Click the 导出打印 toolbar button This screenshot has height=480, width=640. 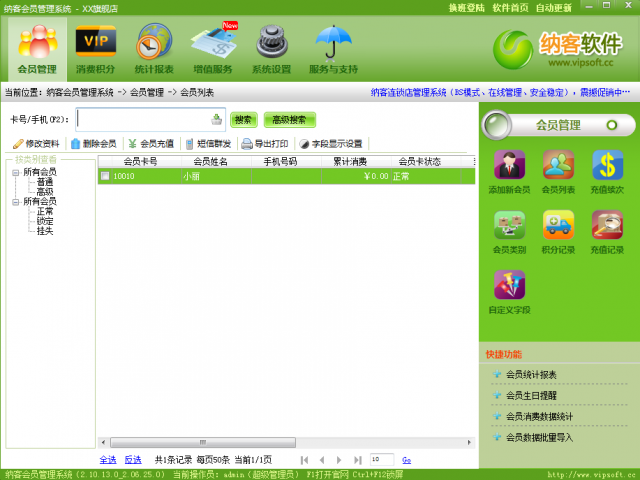pos(265,144)
